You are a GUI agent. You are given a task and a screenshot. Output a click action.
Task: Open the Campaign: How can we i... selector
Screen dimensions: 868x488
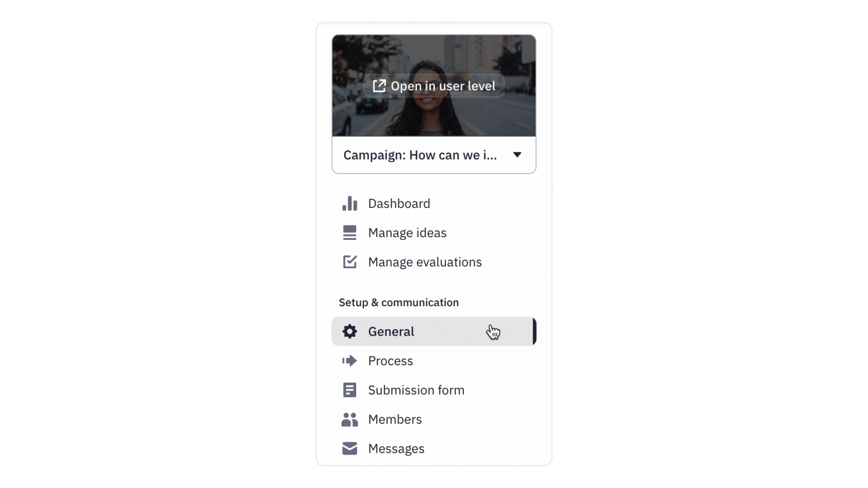pos(434,155)
